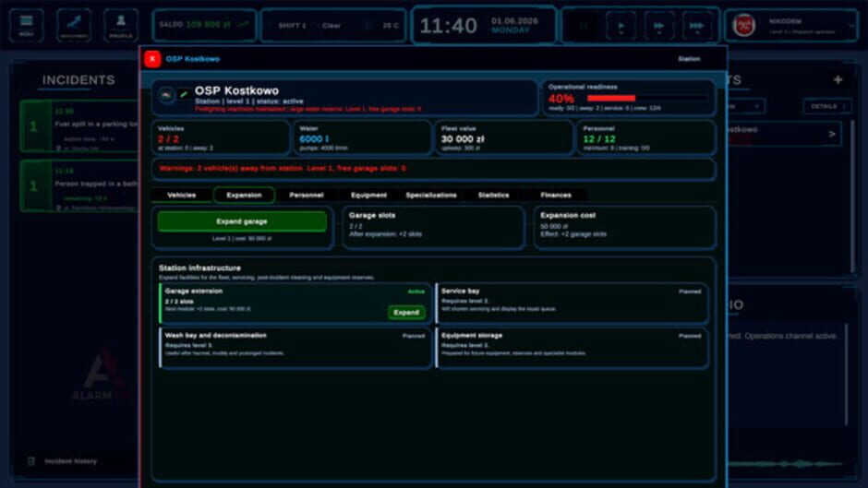Switch to the Vehicles tab
Image resolution: width=868 pixels, height=488 pixels.
point(182,196)
